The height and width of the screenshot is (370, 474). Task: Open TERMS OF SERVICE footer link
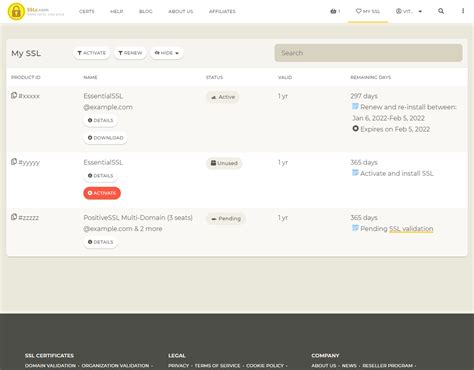217,366
